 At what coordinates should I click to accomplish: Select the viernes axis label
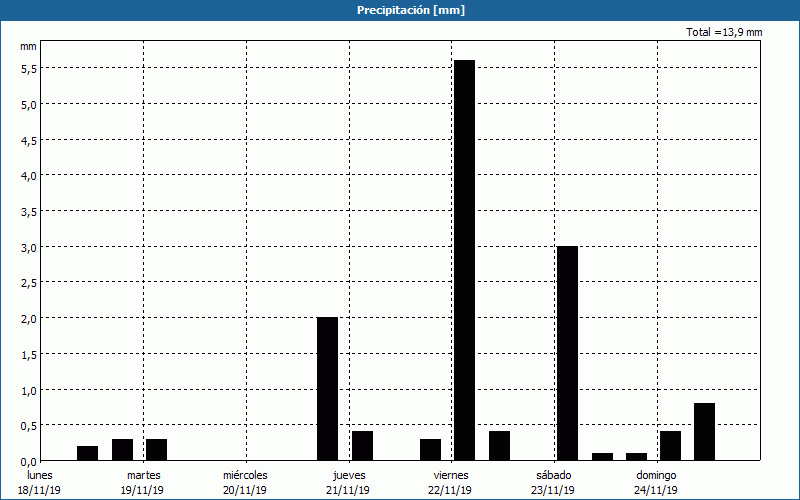pos(451,475)
